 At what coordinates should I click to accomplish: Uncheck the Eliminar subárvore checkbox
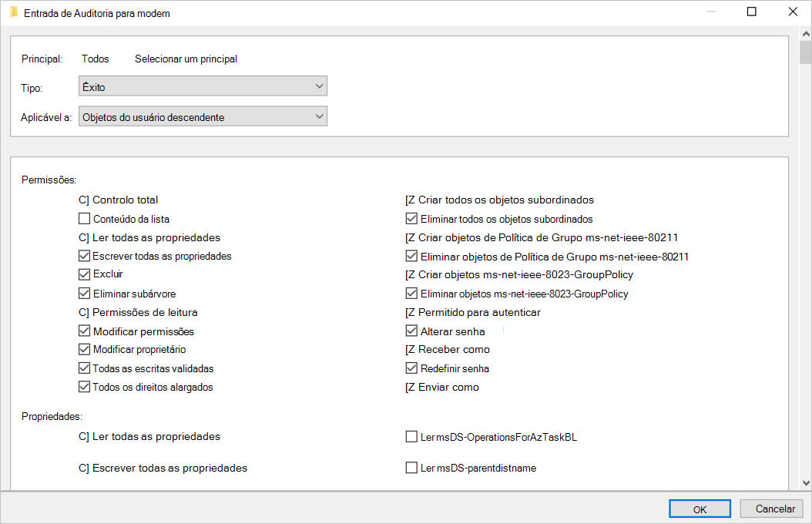pos(85,294)
